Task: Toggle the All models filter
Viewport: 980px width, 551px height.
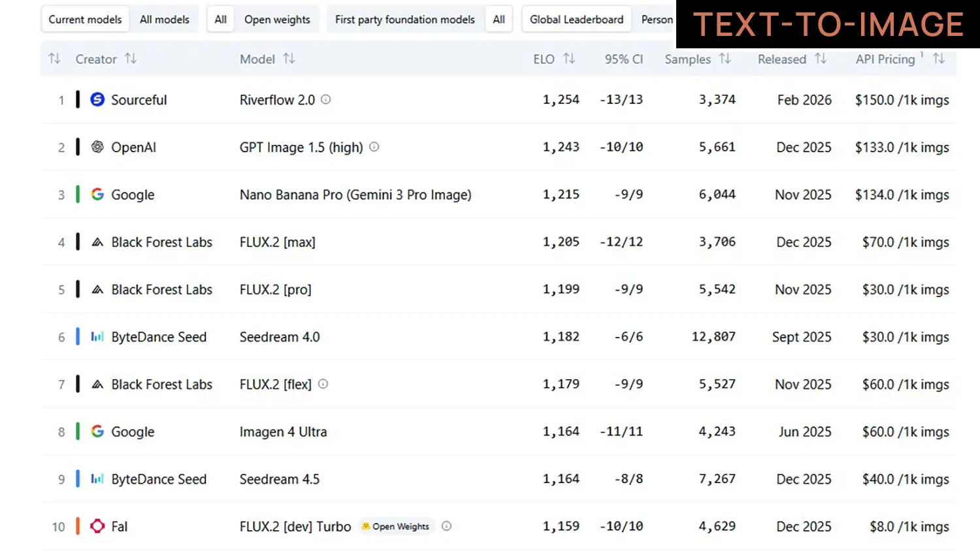Action: tap(165, 20)
